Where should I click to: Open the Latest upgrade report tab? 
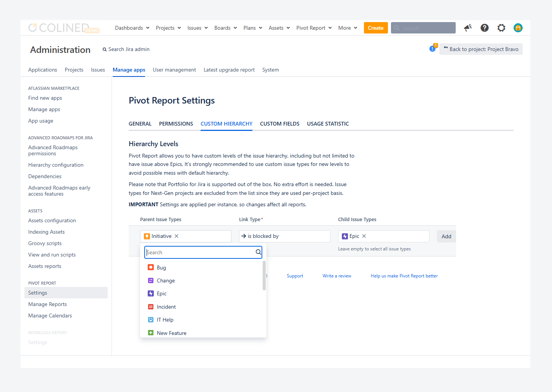[x=229, y=70]
